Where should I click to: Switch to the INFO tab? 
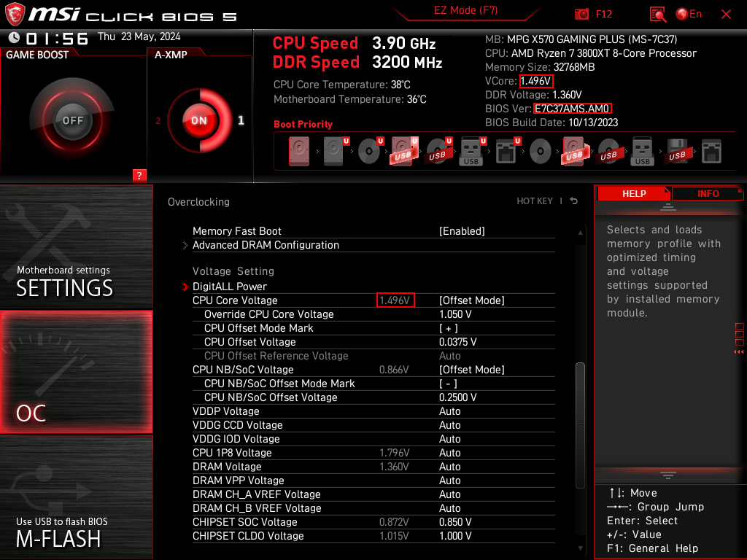(x=706, y=193)
